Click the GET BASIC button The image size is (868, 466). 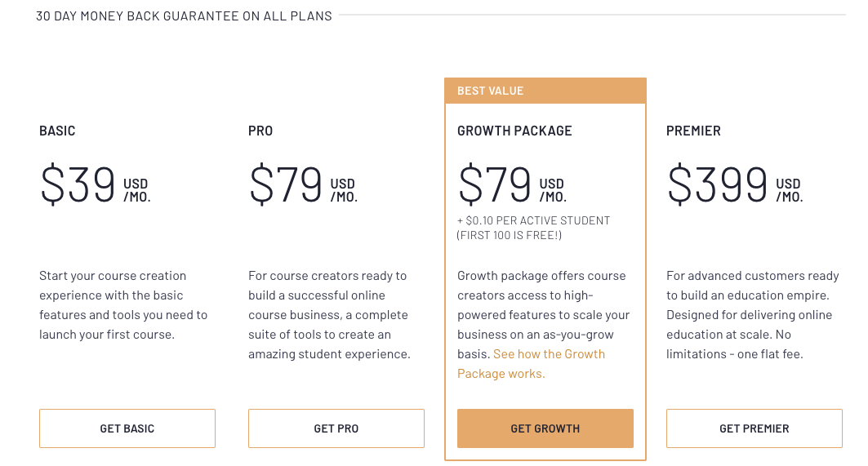pyautogui.click(x=127, y=428)
